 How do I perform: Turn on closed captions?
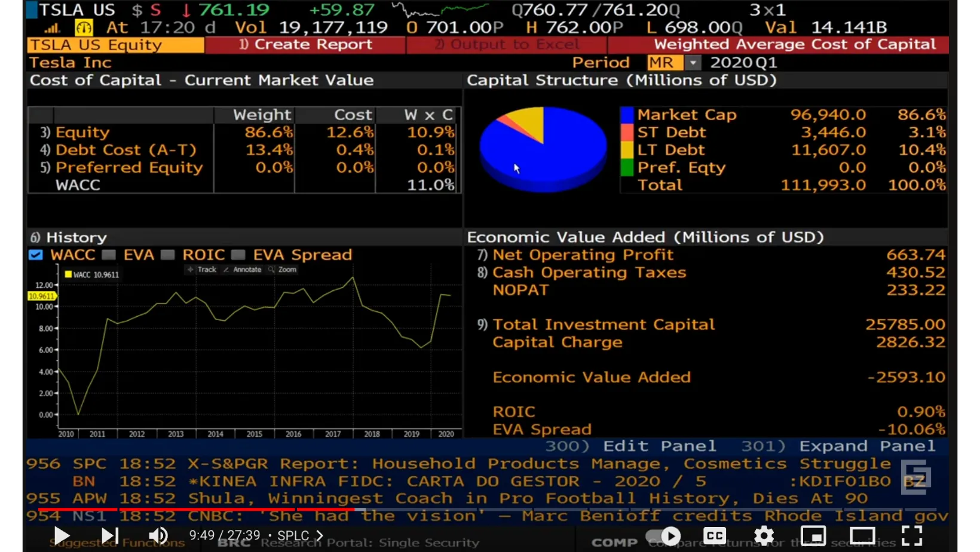click(x=715, y=536)
